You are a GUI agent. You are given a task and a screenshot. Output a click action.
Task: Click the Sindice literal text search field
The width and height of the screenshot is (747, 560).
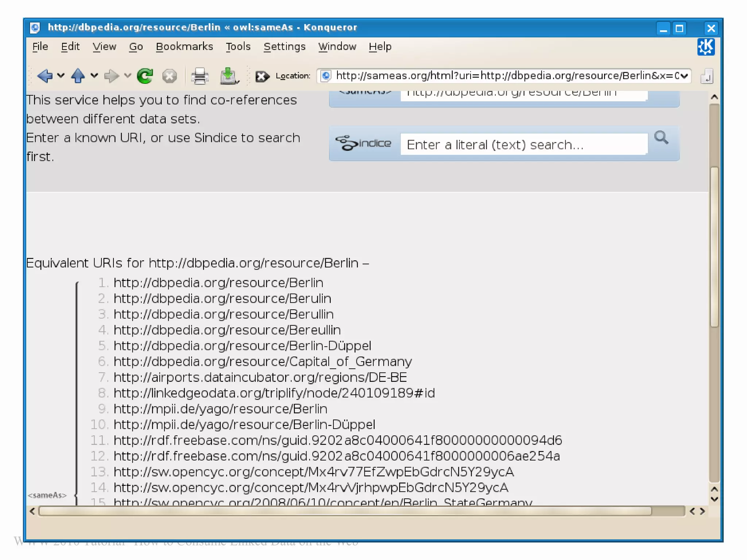523,144
